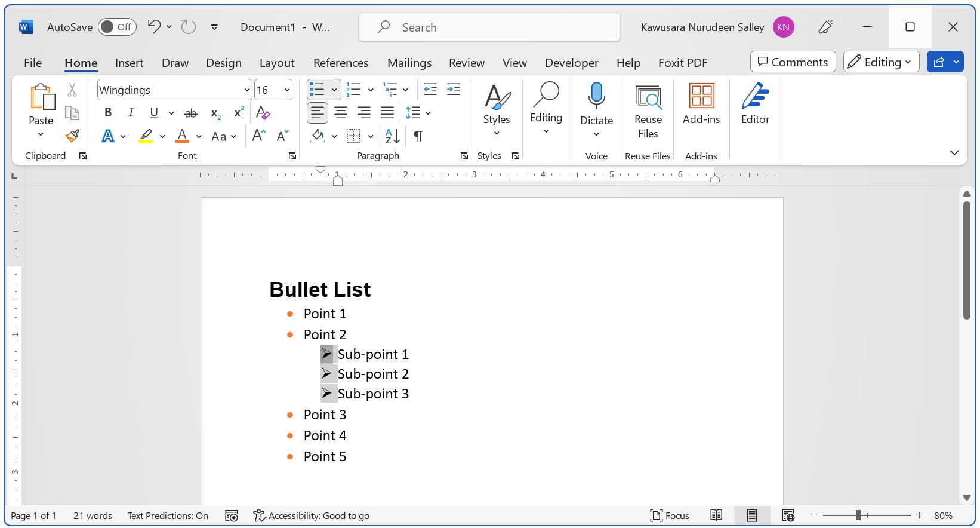The height and width of the screenshot is (528, 980).
Task: Toggle Bold formatting
Action: click(x=108, y=112)
